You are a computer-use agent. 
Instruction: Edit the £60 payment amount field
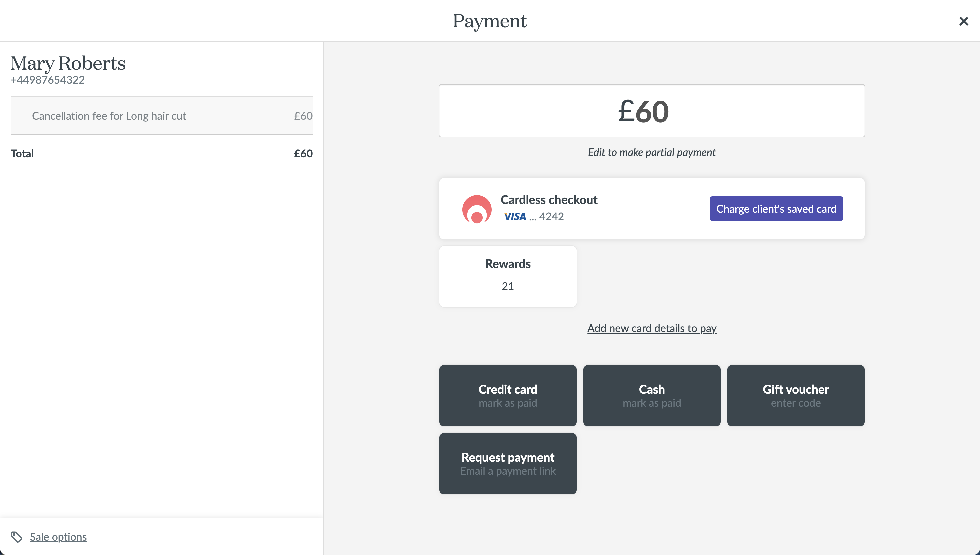[651, 111]
